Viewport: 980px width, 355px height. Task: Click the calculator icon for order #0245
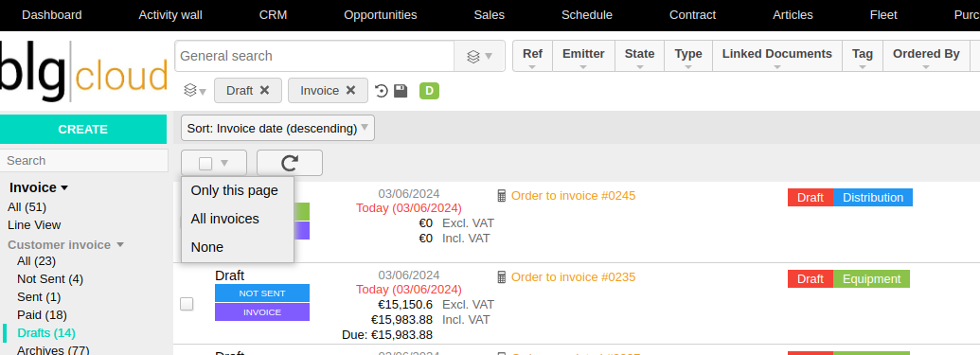click(501, 196)
